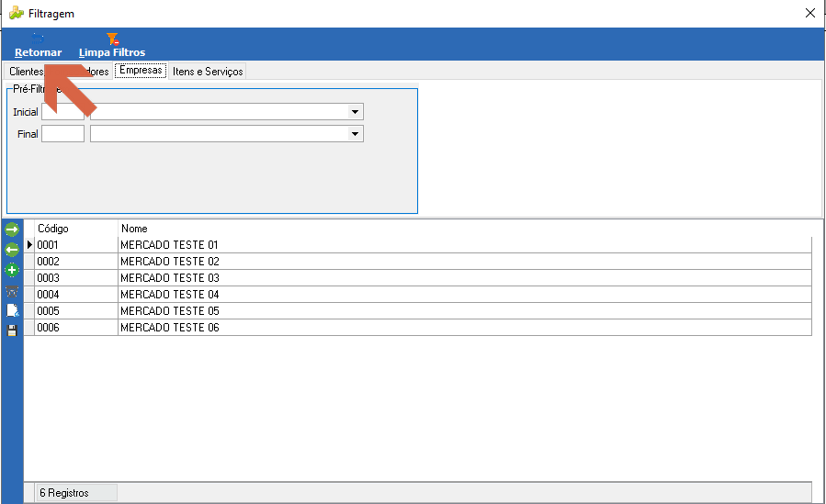Screen dimensions: 826x504
Task: Switch to the Empresas tab
Action: pos(141,70)
